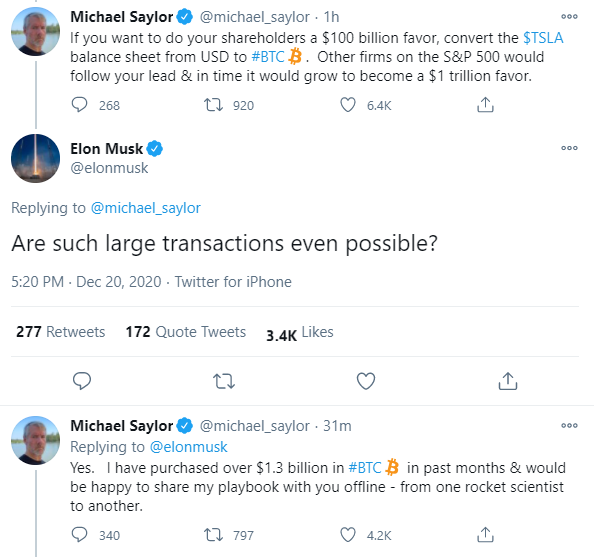Image resolution: width=594 pixels, height=557 pixels.
Task: Like Saylor's tweet with 6.4K likes
Action: click(x=348, y=105)
